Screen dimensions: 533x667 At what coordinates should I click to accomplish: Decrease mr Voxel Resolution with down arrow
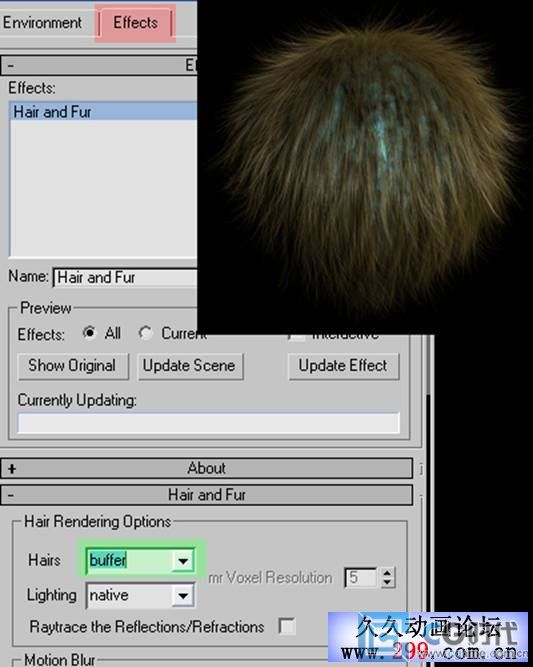pos(387,583)
